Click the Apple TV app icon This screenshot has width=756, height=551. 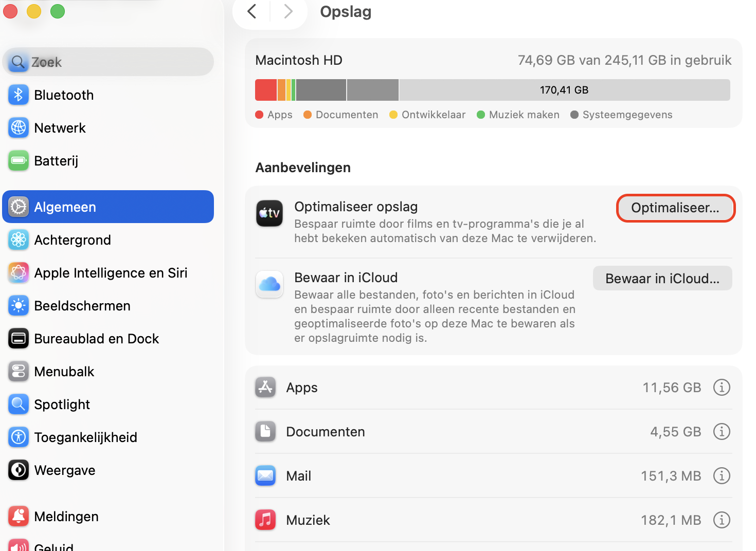(269, 213)
